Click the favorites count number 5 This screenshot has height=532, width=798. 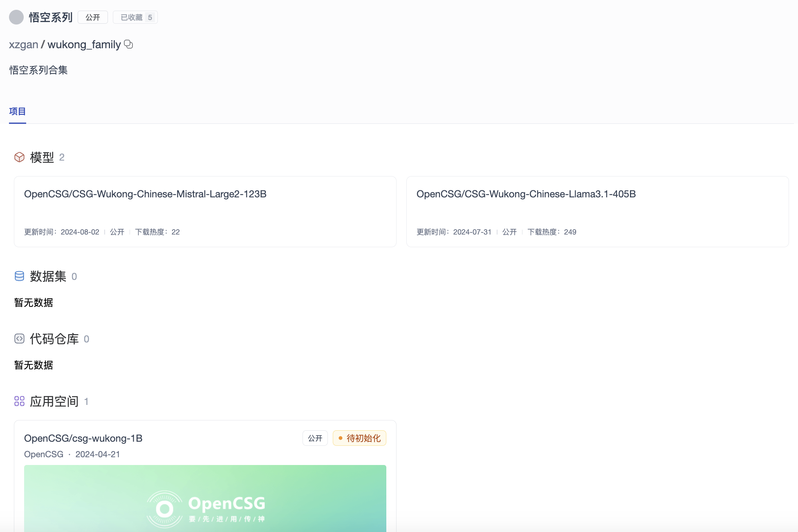point(150,17)
